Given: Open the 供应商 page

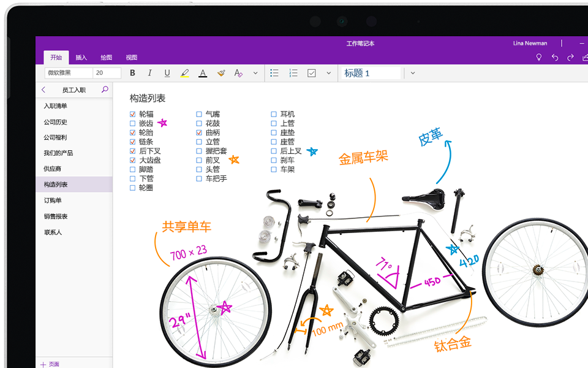Looking at the screenshot, I should point(74,169).
